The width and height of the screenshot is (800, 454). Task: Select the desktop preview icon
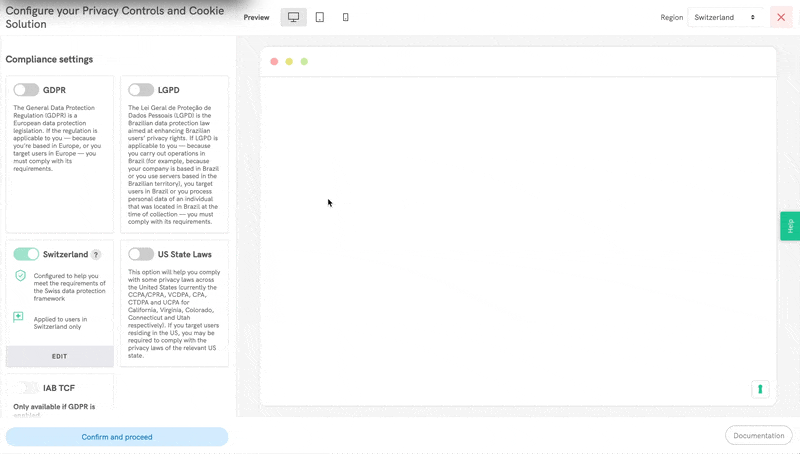(x=293, y=17)
